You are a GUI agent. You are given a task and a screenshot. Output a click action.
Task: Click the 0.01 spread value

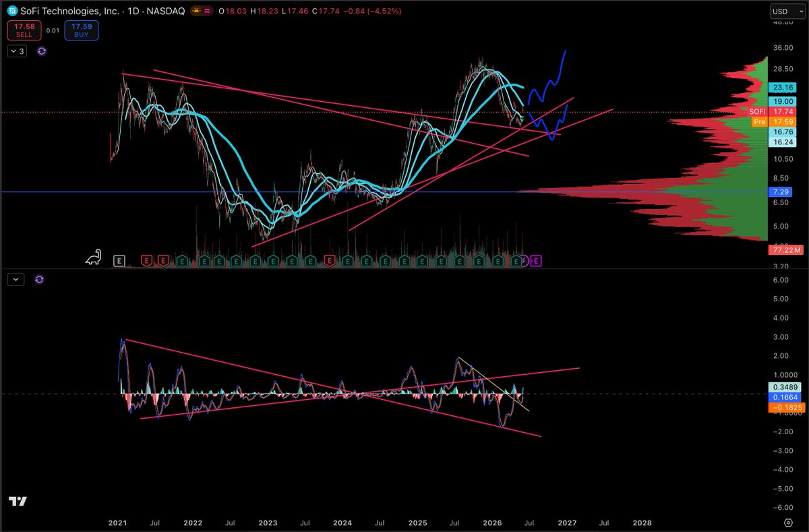point(52,30)
